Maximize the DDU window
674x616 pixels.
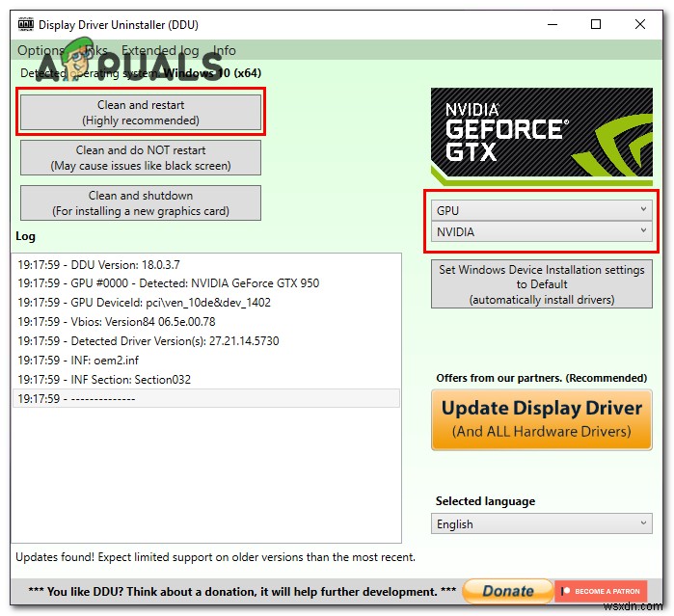[596, 24]
